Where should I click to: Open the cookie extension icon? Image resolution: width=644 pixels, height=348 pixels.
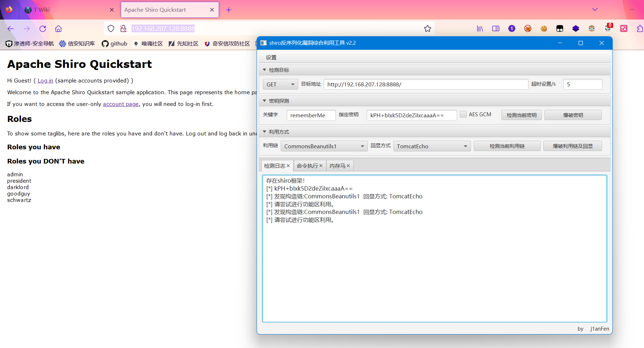coord(544,28)
